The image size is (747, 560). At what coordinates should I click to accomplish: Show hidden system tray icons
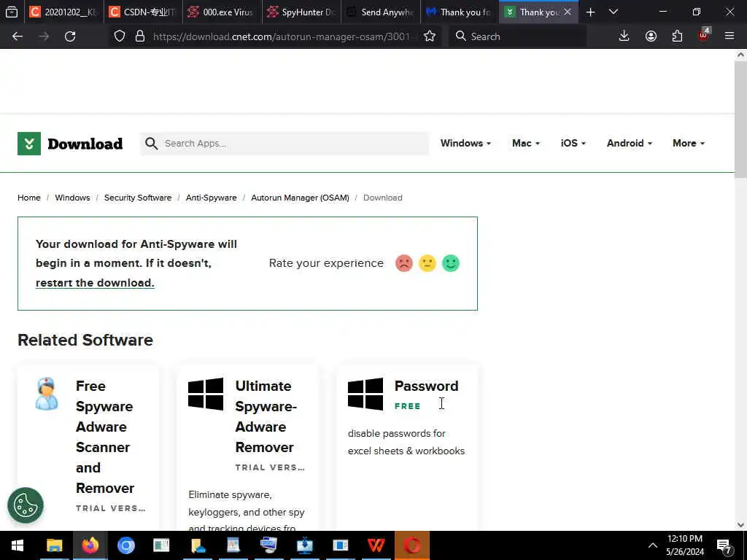(653, 545)
